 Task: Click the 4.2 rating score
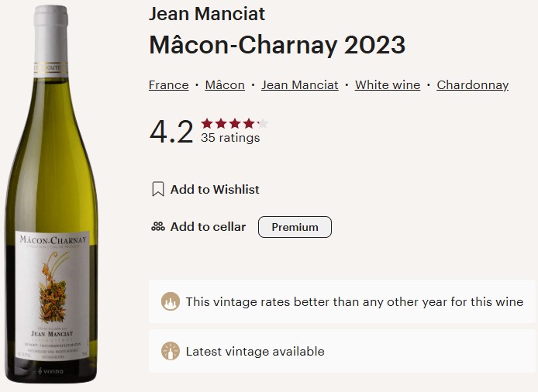coord(171,132)
